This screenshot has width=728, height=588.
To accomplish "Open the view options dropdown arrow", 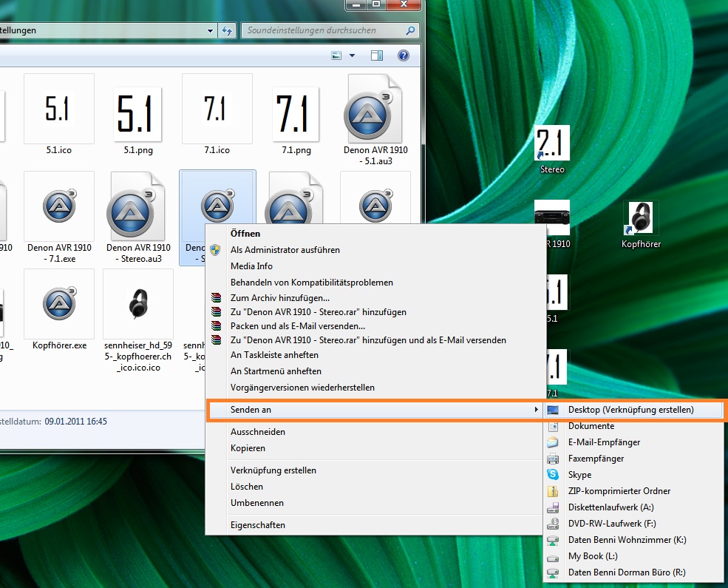I will click(x=352, y=55).
